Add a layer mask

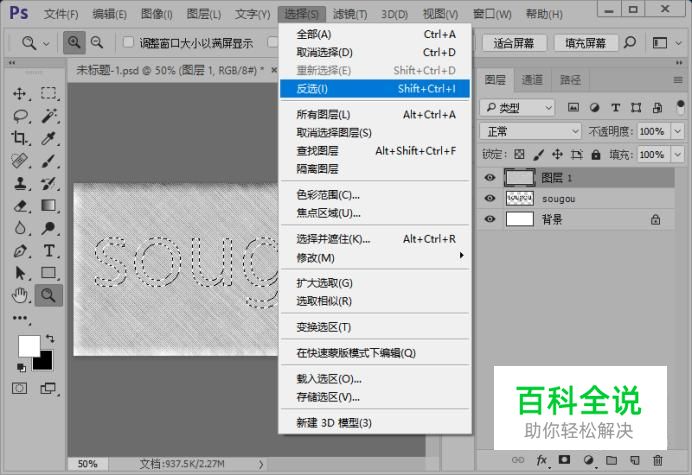pos(564,460)
